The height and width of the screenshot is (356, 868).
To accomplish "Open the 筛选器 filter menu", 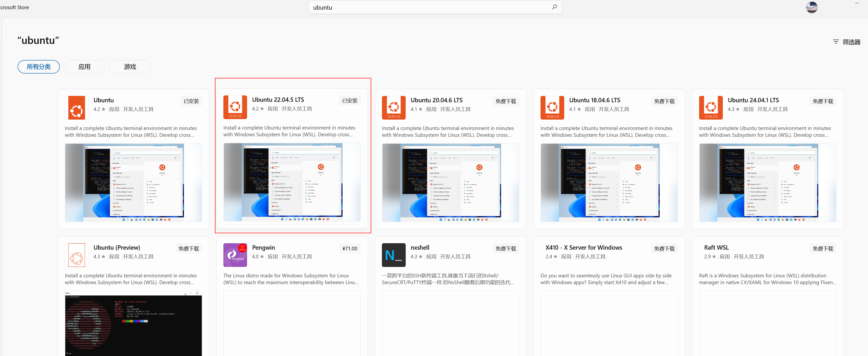I will click(x=847, y=42).
